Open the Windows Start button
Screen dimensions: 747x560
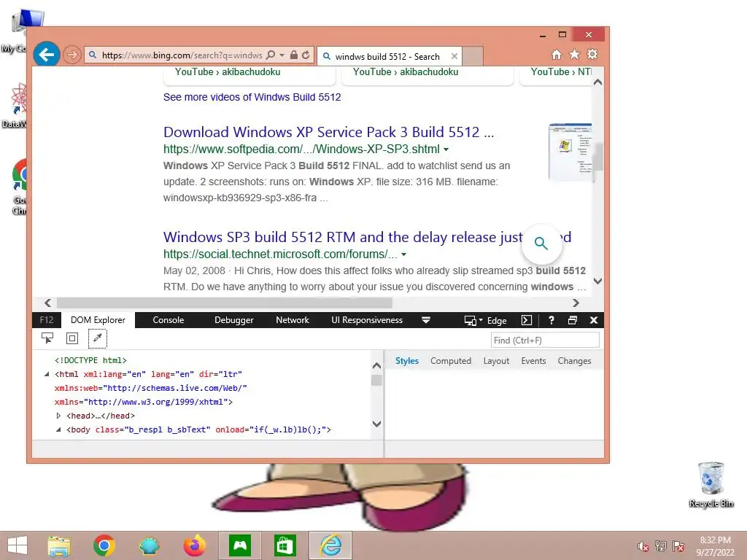(18, 545)
